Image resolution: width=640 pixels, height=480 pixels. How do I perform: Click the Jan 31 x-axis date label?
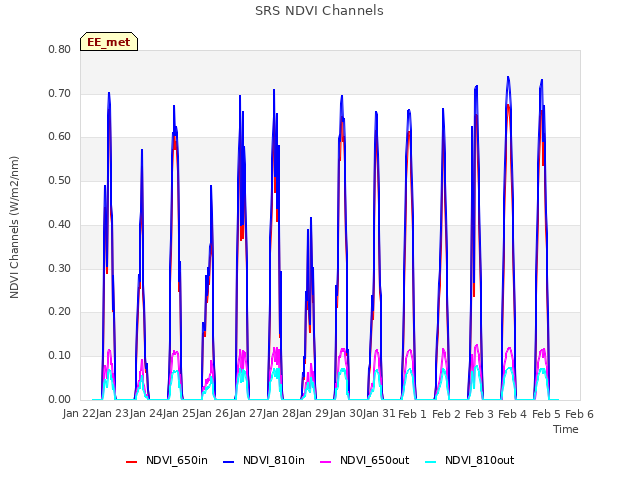[x=379, y=414]
